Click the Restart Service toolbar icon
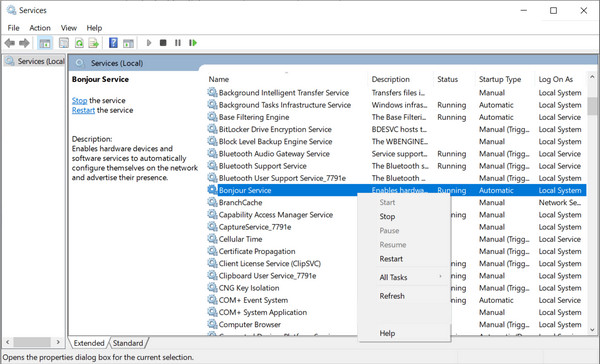This screenshot has height=364, width=600. 193,43
